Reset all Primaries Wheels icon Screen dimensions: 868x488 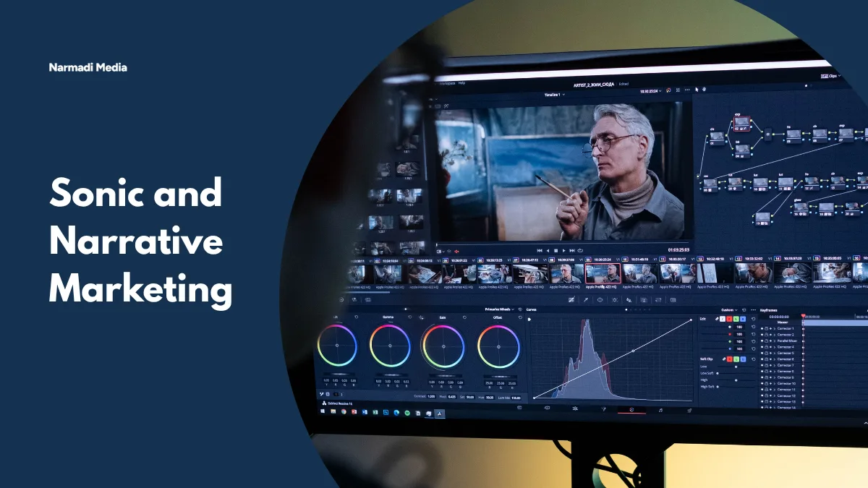tap(520, 309)
